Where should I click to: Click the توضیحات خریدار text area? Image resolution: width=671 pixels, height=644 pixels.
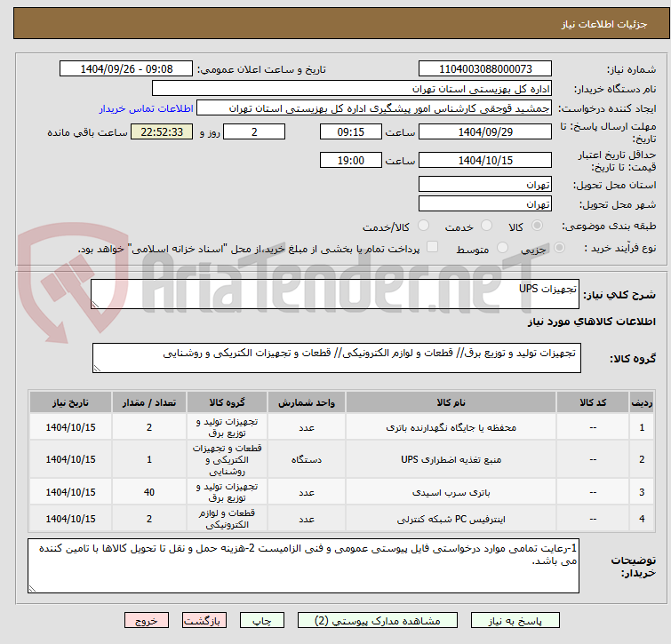click(303, 566)
